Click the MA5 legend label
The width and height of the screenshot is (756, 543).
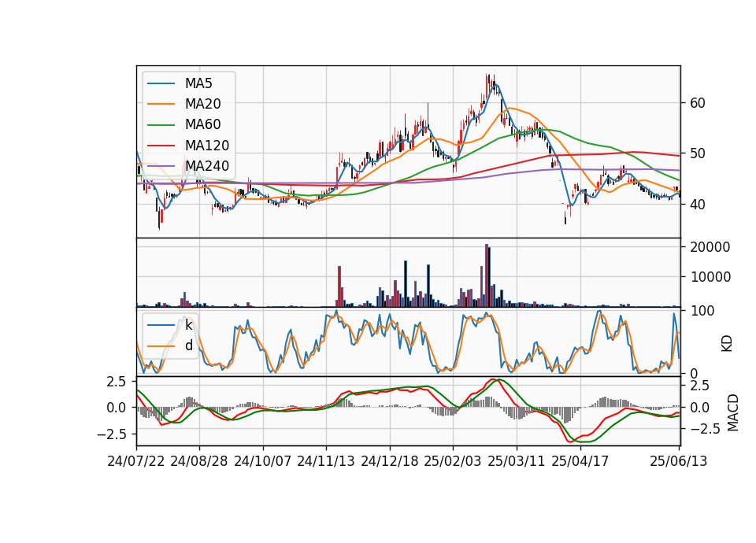[198, 83]
